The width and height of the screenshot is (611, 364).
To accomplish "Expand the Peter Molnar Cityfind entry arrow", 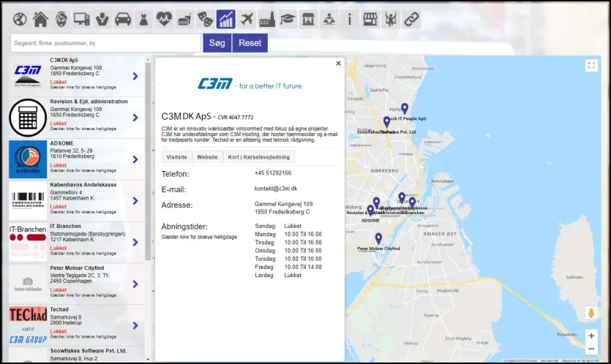I will pos(135,284).
